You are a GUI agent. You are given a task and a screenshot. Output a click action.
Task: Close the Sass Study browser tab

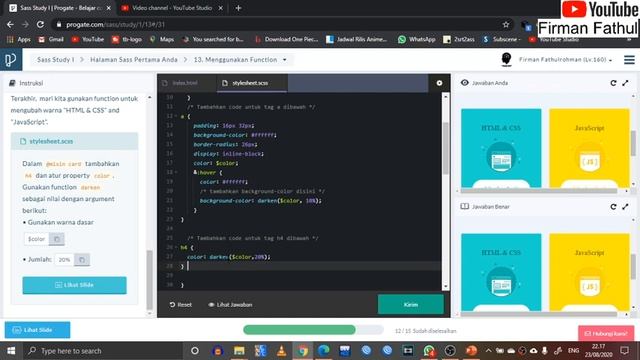coord(109,8)
